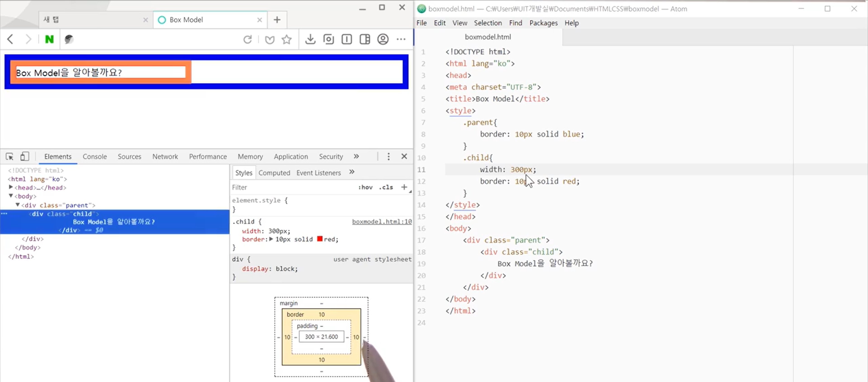Toggle the :hov element state button
The image size is (868, 382).
365,187
